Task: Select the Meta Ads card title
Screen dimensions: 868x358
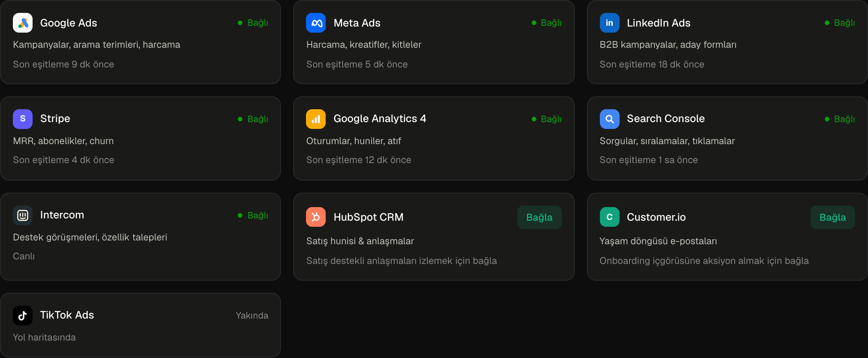Action: click(357, 23)
